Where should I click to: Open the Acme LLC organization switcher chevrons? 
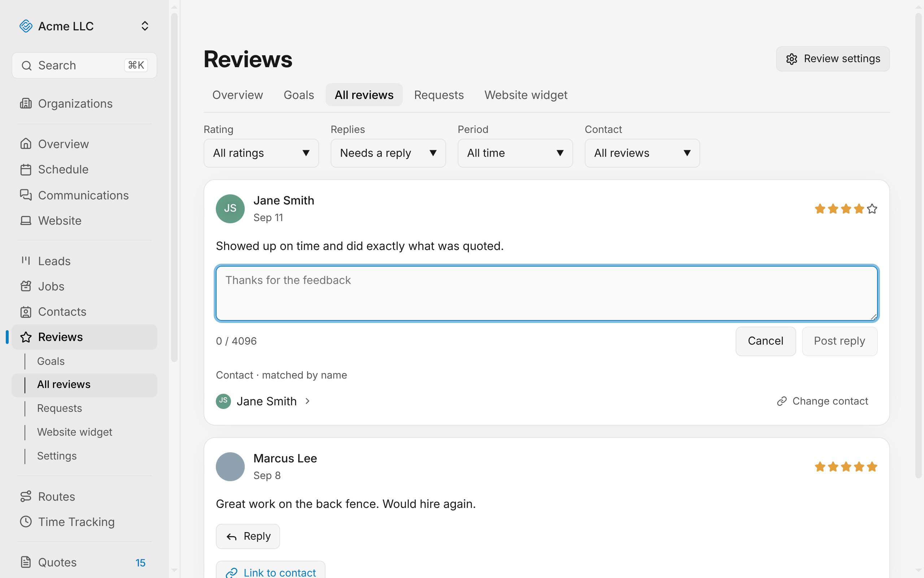click(145, 26)
